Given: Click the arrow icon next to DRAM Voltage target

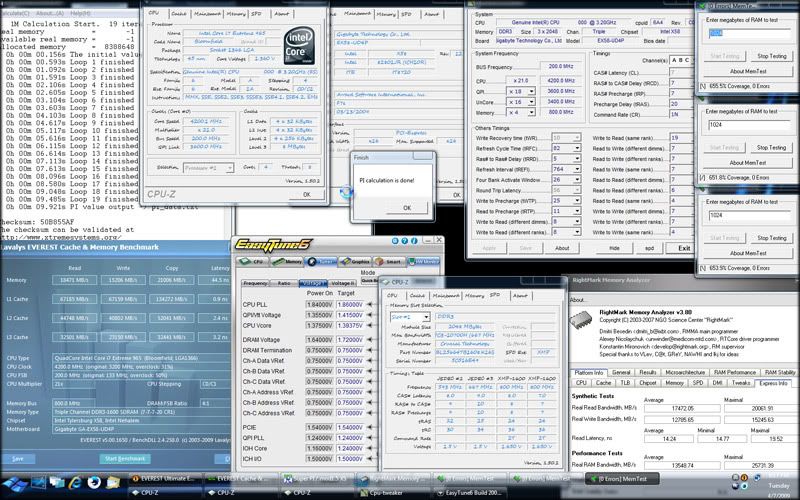Looking at the screenshot, I should coord(369,340).
